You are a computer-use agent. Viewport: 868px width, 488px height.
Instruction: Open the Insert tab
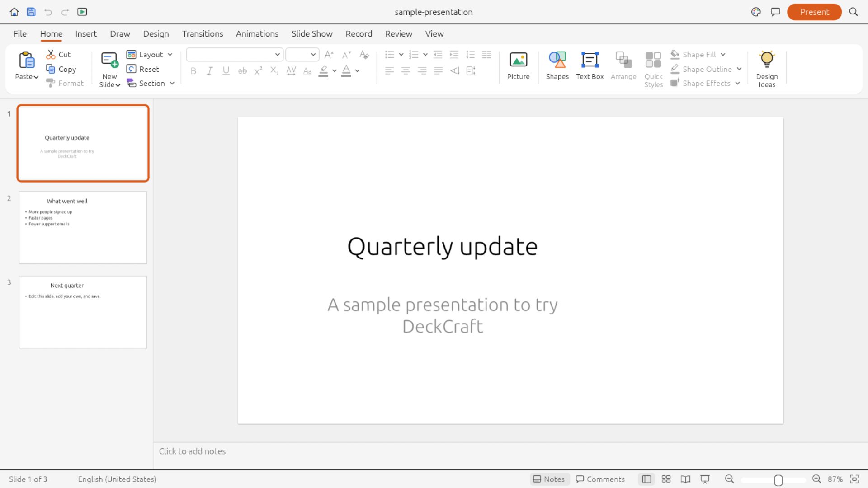(86, 34)
